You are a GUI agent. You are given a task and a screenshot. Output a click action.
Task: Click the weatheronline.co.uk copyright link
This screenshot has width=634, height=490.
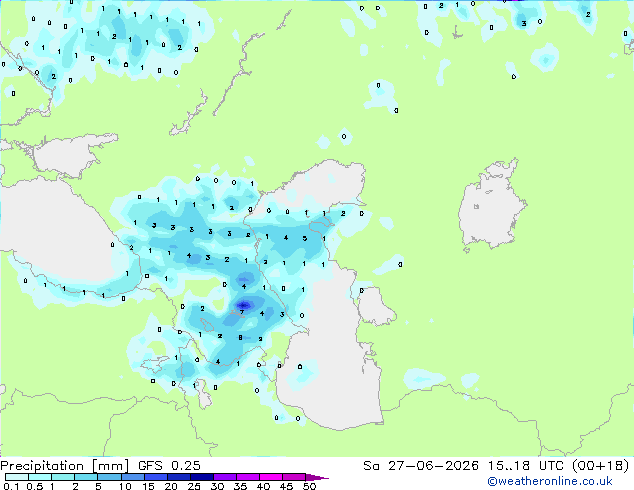pos(550,481)
